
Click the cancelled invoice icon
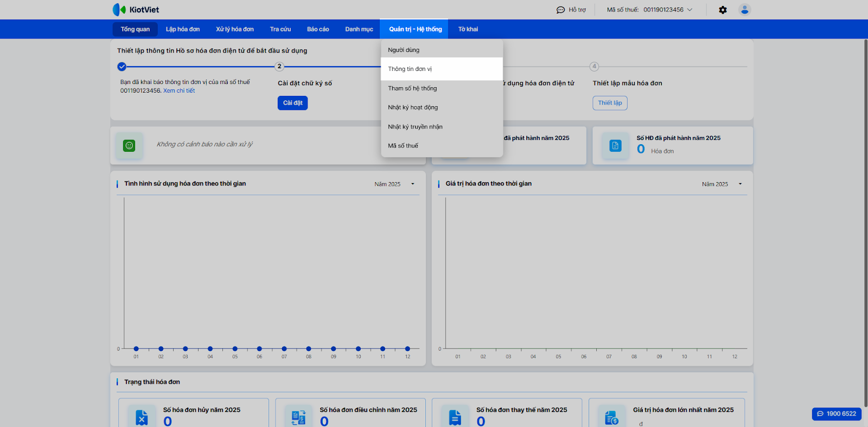[x=142, y=417]
